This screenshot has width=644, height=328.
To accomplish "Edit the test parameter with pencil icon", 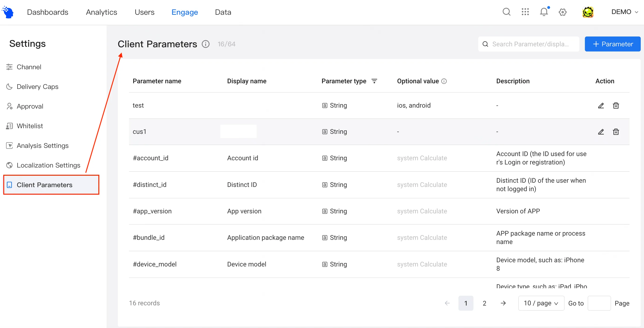I will click(601, 106).
